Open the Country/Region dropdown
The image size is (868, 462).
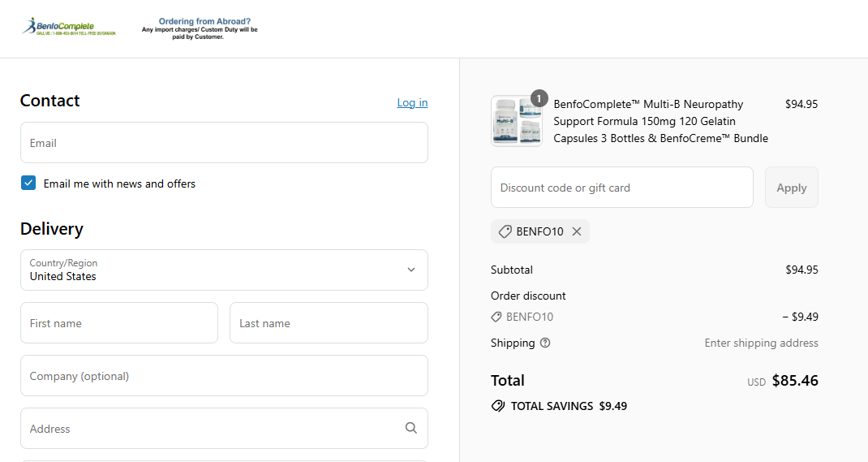coord(224,270)
